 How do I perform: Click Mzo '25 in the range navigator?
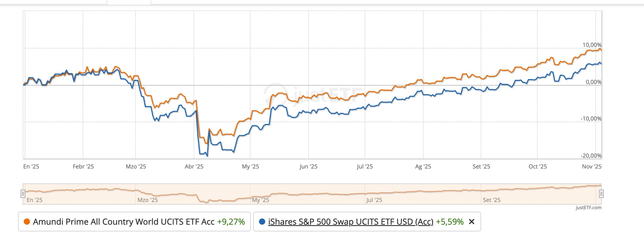[148, 200]
